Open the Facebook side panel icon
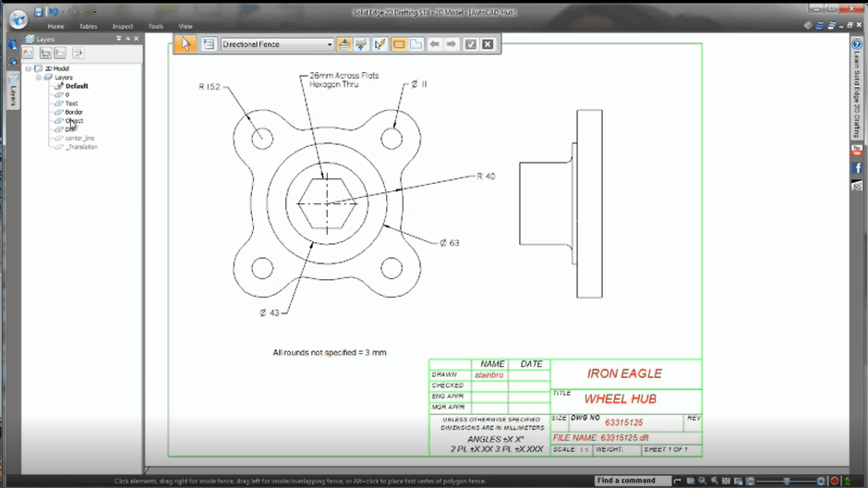 coord(857,168)
